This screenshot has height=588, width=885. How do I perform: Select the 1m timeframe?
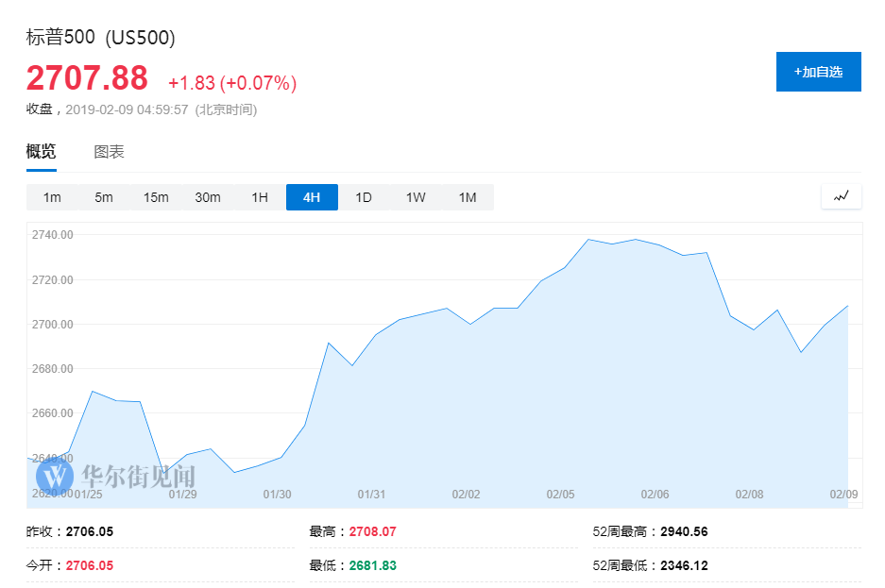click(52, 197)
